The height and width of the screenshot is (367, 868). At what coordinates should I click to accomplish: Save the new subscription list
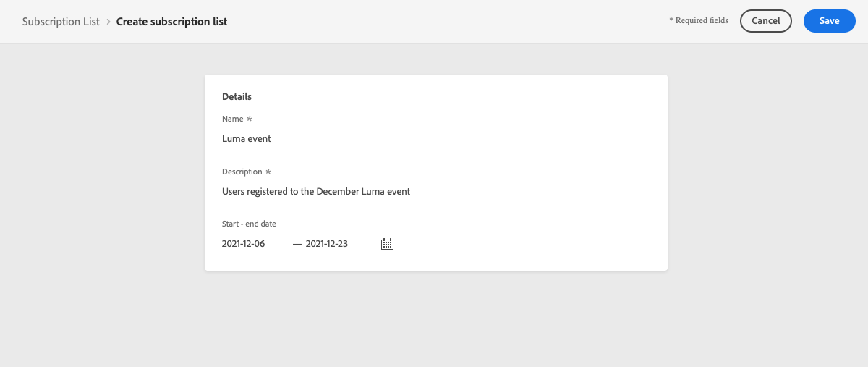[830, 21]
